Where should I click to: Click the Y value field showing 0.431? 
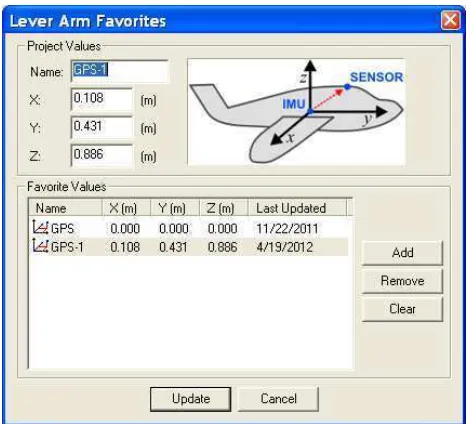(x=102, y=127)
